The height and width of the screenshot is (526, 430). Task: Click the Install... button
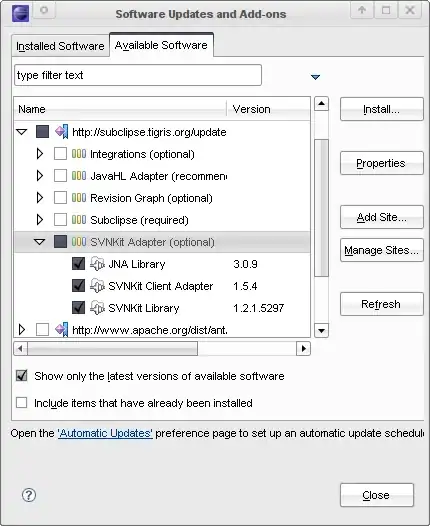tap(382, 109)
